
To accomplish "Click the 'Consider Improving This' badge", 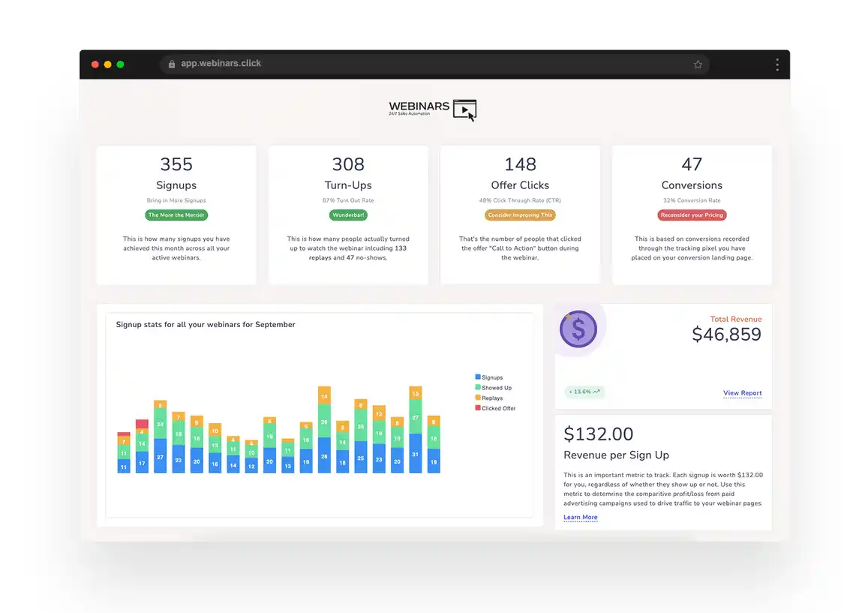I will (x=520, y=215).
